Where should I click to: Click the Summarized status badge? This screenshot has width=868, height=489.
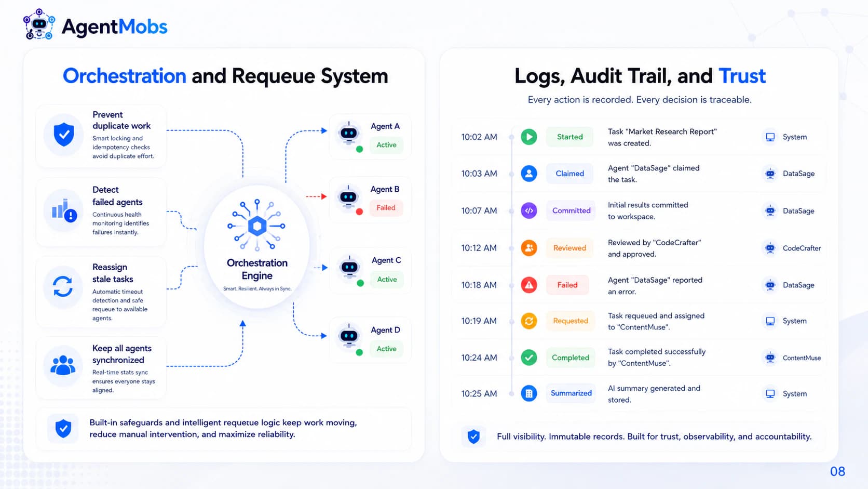571,393
